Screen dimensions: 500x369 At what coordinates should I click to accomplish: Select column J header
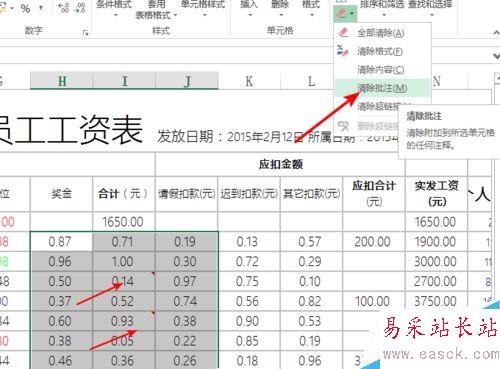(x=187, y=80)
